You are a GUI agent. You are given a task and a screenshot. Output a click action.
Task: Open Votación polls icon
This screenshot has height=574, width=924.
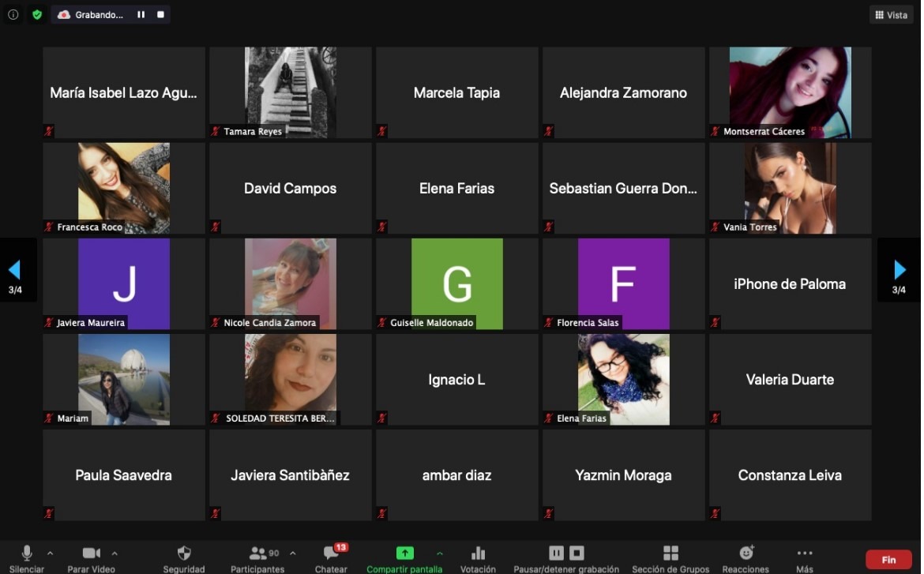[x=478, y=553]
